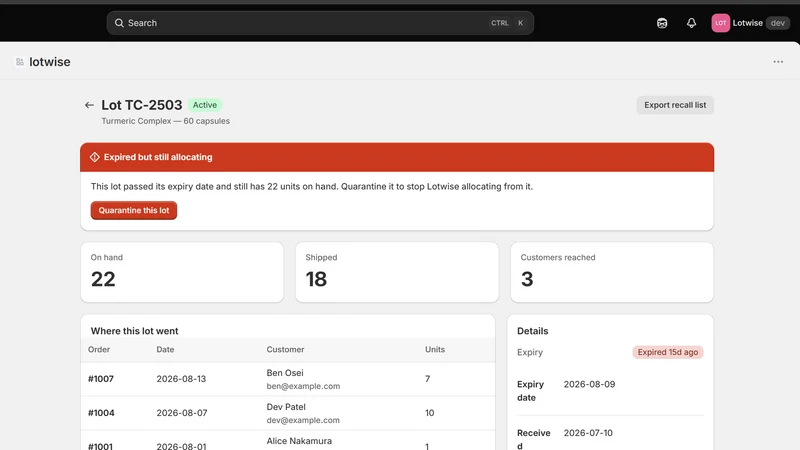
Task: Click the Details heading
Action: click(x=533, y=331)
